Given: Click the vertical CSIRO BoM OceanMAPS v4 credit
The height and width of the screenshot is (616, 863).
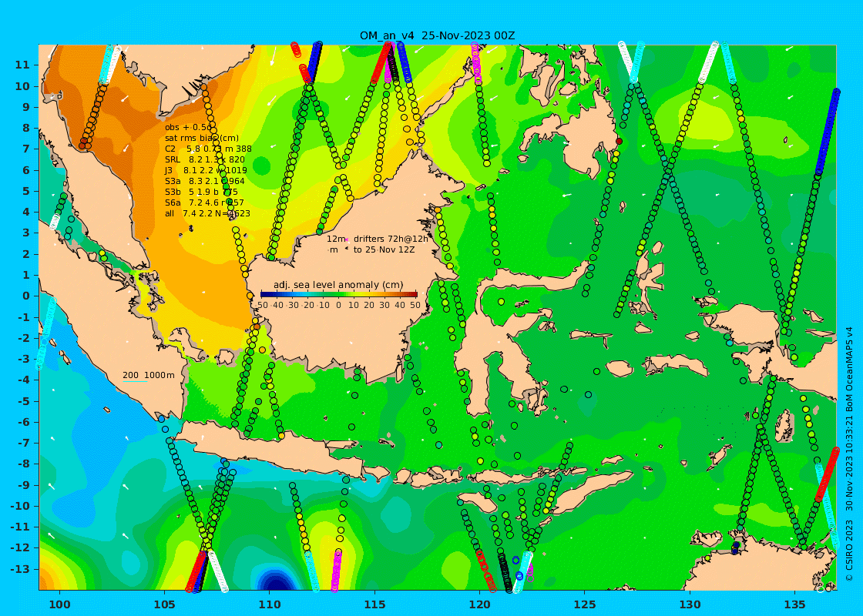Looking at the screenshot, I should pyautogui.click(x=849, y=454).
